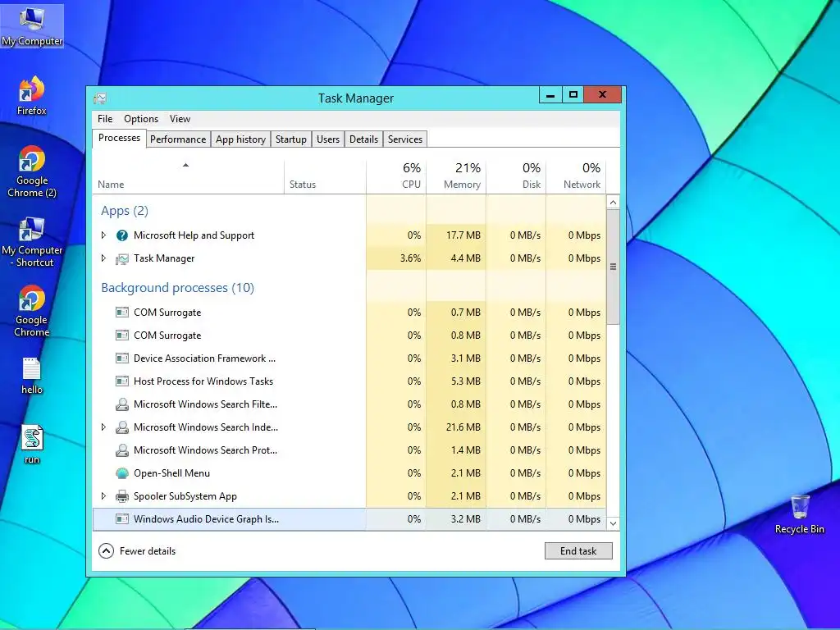
Task: Expand the Task Manager app entry
Action: [x=103, y=258]
